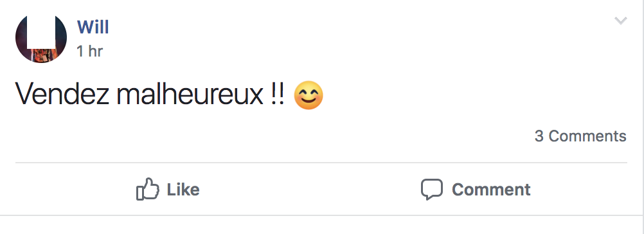Click the hr unit in the timestamp
Image resolution: width=644 pixels, height=234 pixels.
95,51
